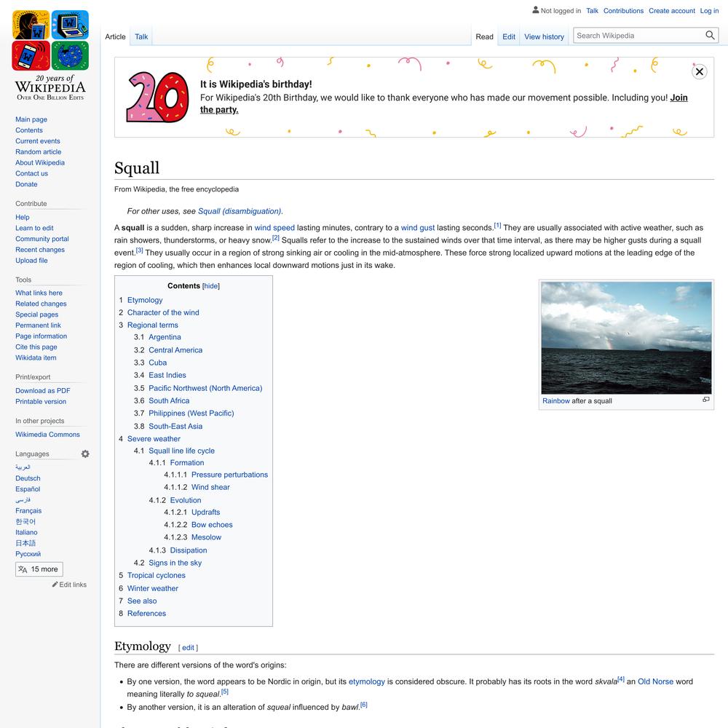Show 15 more languages
The image size is (728, 728).
(39, 569)
